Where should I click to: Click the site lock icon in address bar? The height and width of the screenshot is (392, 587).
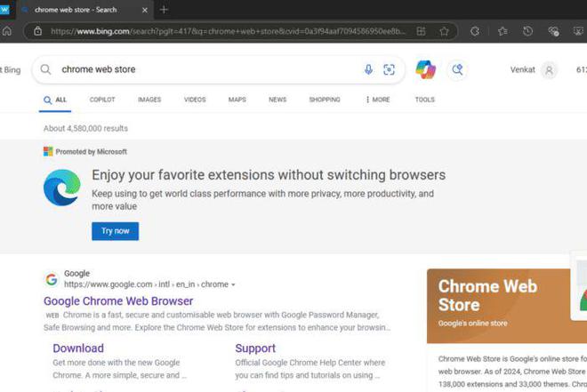coord(36,31)
